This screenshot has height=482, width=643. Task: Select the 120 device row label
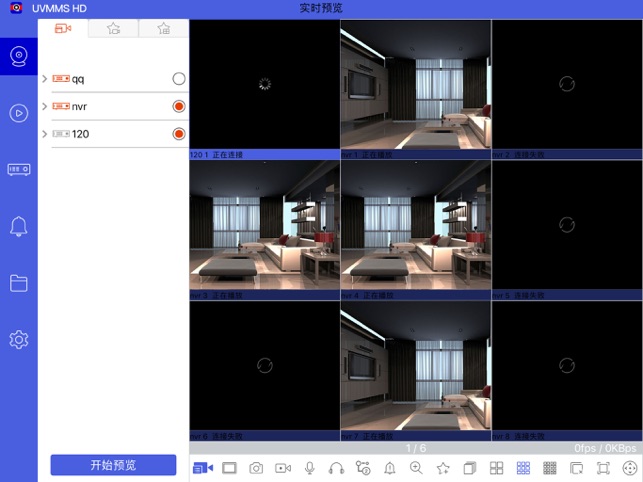coord(80,134)
